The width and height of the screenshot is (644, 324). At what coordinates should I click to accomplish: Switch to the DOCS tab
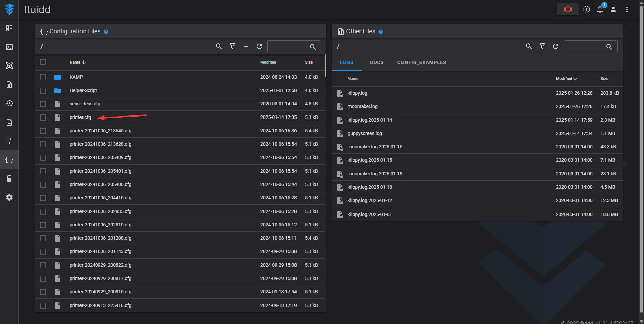(x=377, y=62)
